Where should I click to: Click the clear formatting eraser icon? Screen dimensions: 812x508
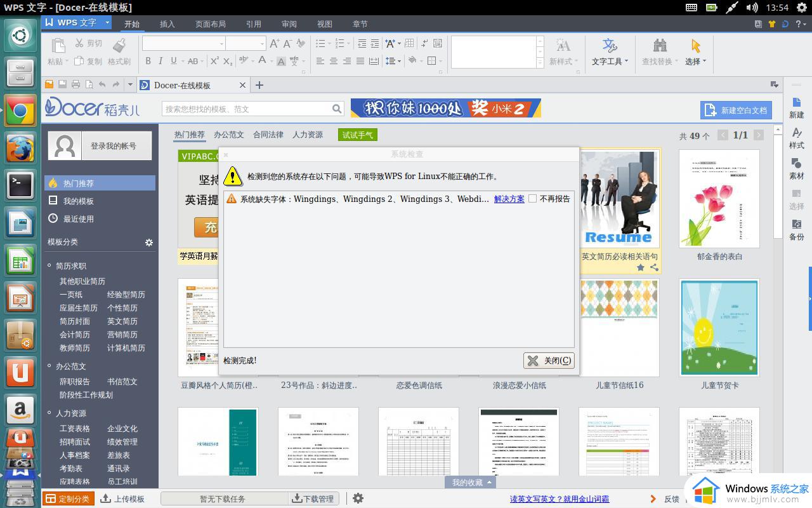[301, 43]
